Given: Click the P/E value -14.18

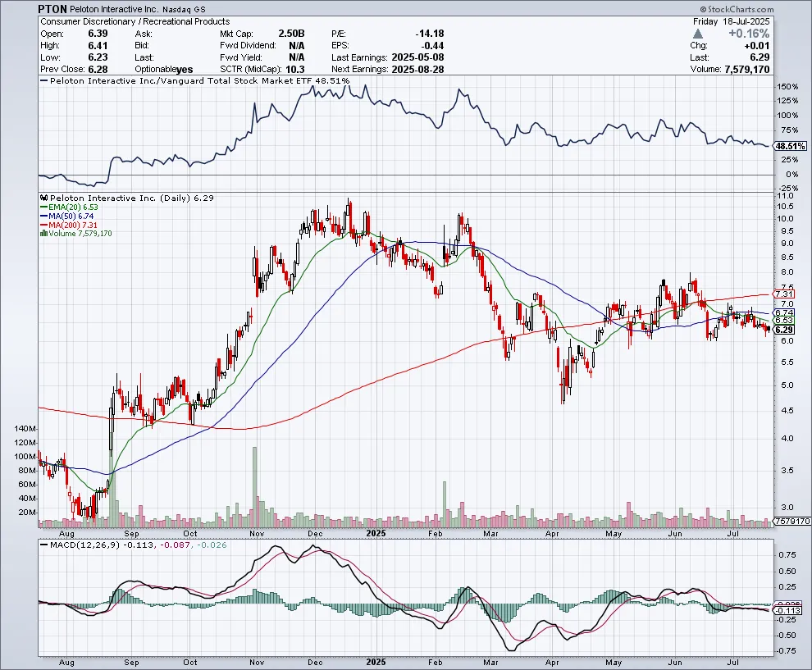Looking at the screenshot, I should point(429,34).
